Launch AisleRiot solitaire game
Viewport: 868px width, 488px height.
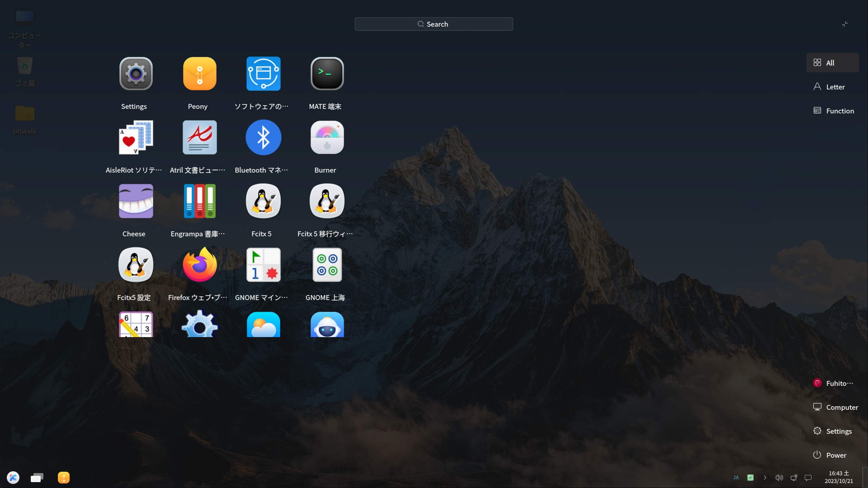click(136, 137)
